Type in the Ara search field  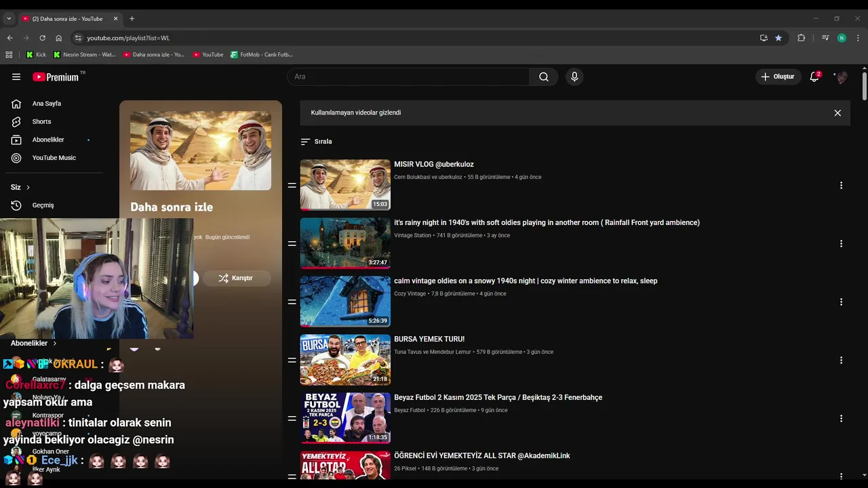pos(408,77)
